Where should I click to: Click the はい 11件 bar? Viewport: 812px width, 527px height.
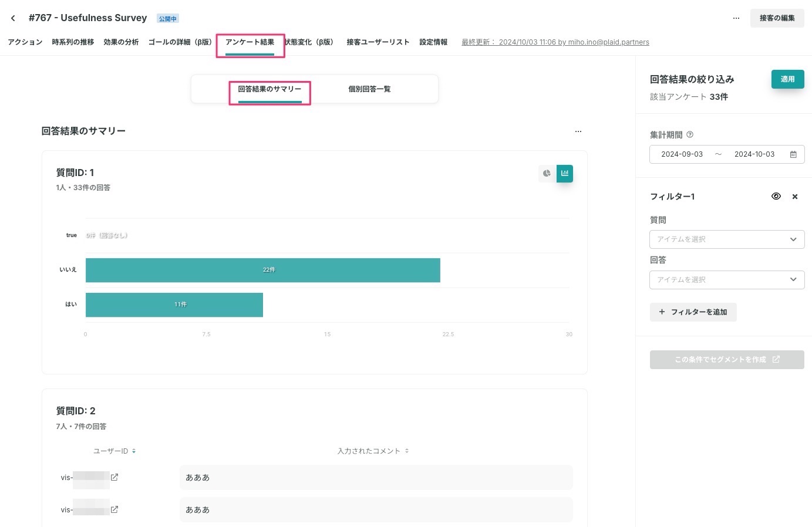[174, 305]
